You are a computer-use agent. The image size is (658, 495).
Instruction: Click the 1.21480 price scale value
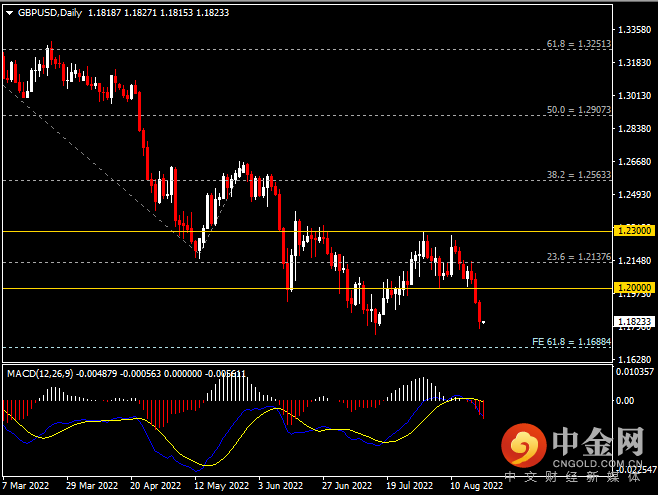pyautogui.click(x=634, y=261)
